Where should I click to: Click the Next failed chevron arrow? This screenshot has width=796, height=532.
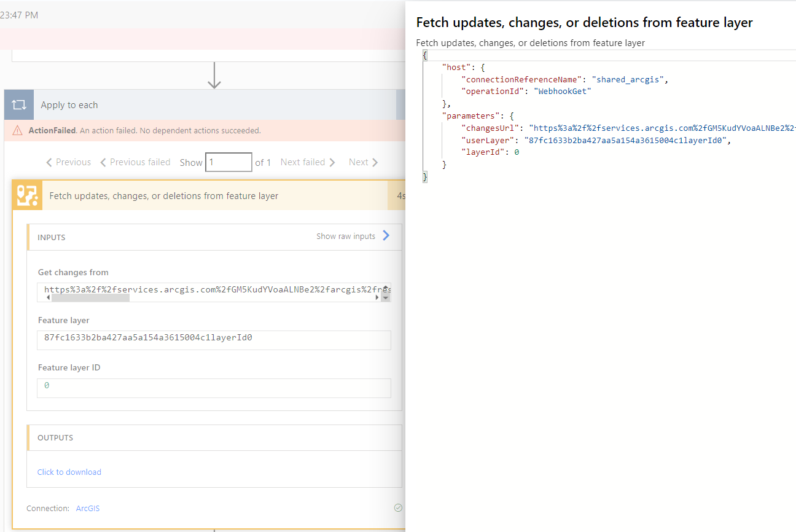332,162
